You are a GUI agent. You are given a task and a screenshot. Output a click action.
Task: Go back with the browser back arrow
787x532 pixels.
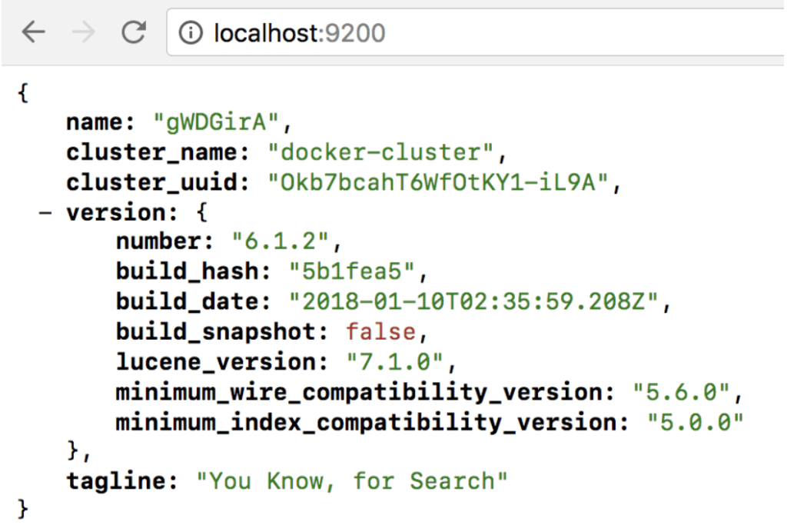34,32
